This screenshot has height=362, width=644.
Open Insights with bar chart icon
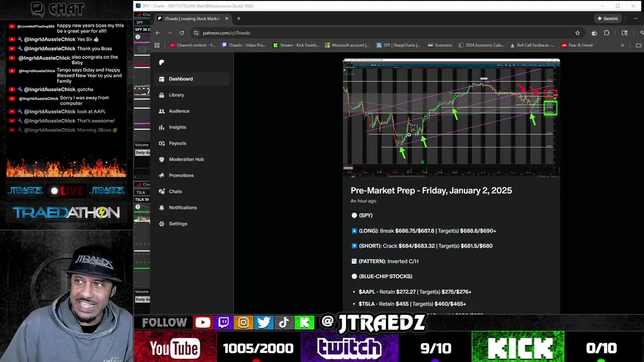192,127
